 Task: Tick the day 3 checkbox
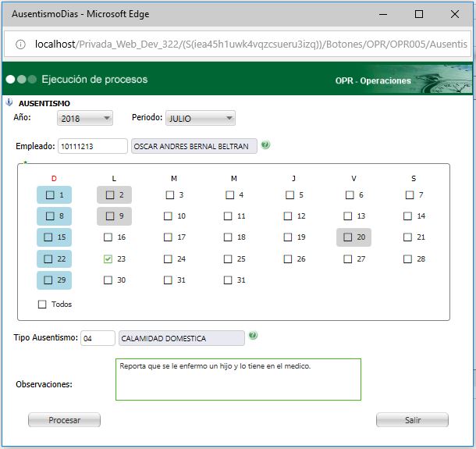[170, 195]
